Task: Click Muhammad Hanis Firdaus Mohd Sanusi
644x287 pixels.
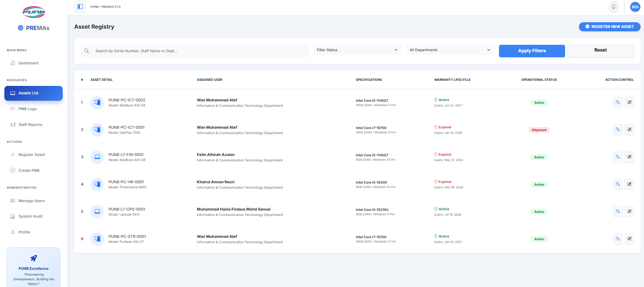Action: [x=234, y=209]
